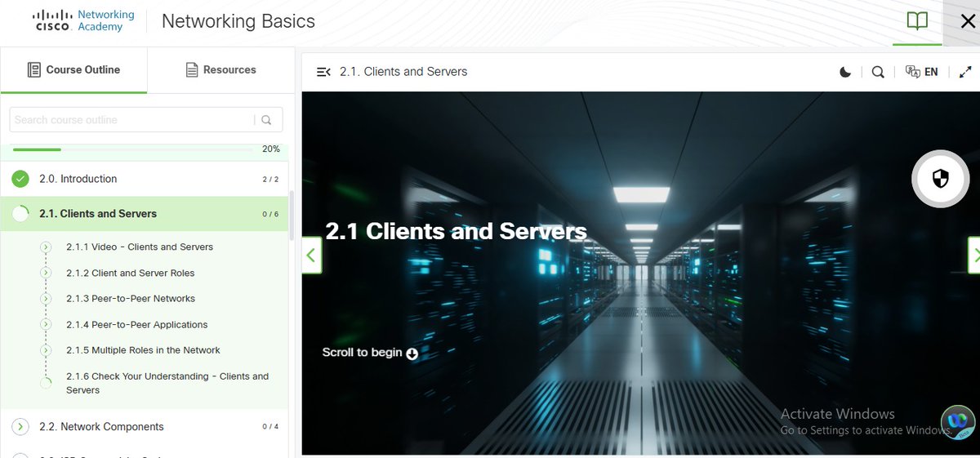Open the EN language selector
Screen dimensions: 980x458
pos(922,72)
